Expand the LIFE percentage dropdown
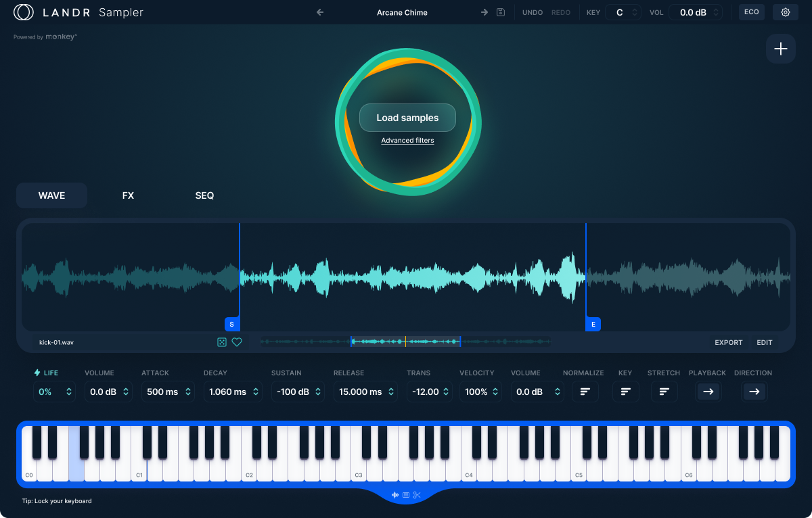Screen dimensions: 812x518 point(54,392)
